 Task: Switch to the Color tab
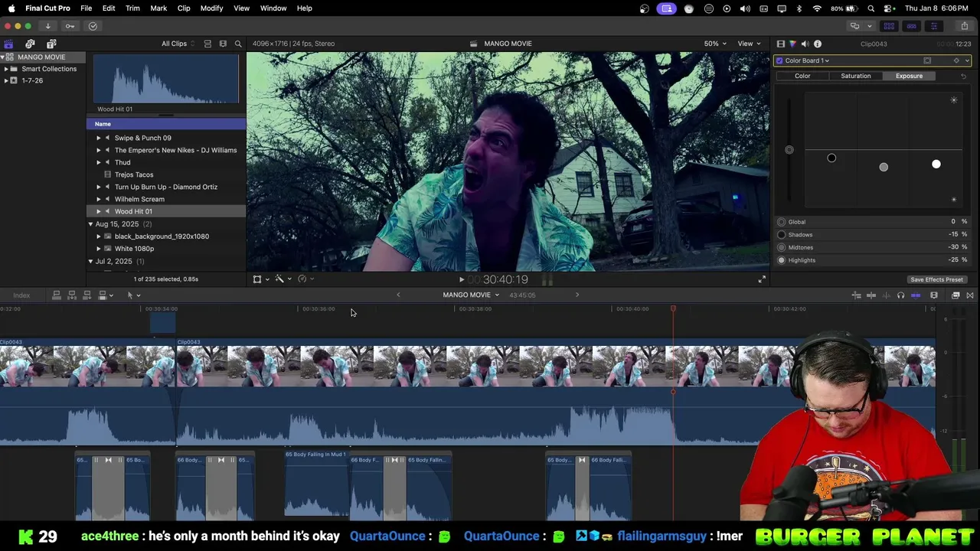pyautogui.click(x=802, y=76)
